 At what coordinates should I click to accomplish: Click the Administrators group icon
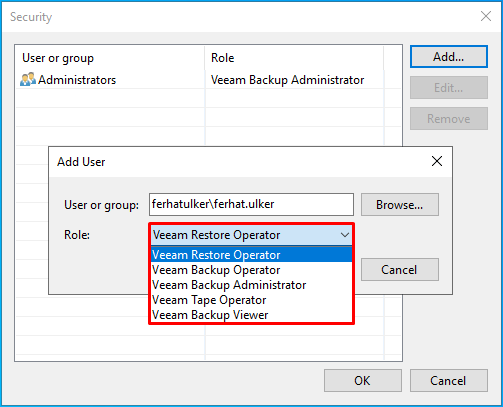[28, 79]
